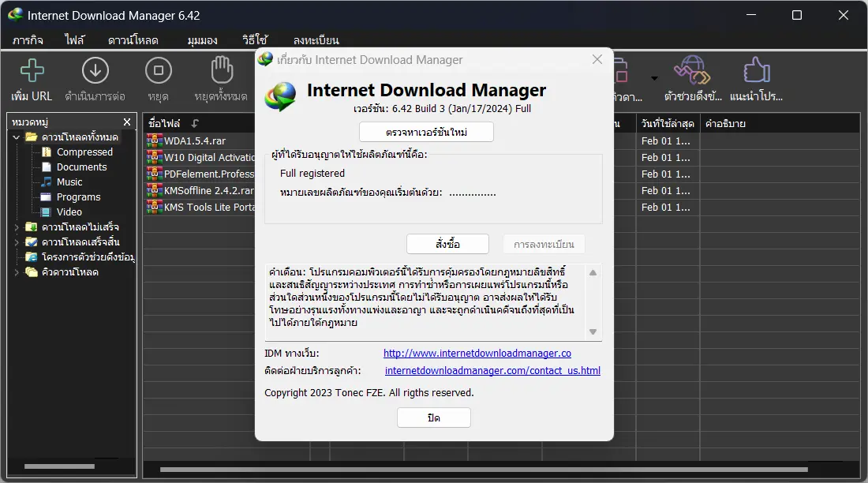Image resolution: width=868 pixels, height=483 pixels.
Task: Select the Music category label
Action: (x=69, y=182)
